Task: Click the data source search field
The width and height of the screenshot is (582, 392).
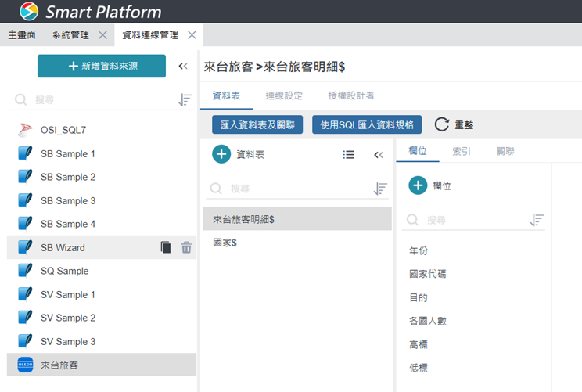Action: click(98, 100)
